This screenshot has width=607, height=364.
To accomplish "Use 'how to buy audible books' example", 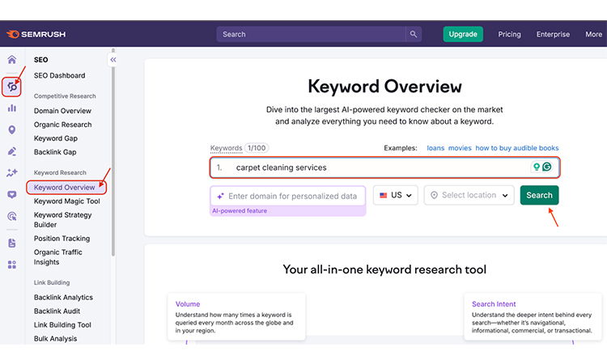I will pyautogui.click(x=517, y=148).
